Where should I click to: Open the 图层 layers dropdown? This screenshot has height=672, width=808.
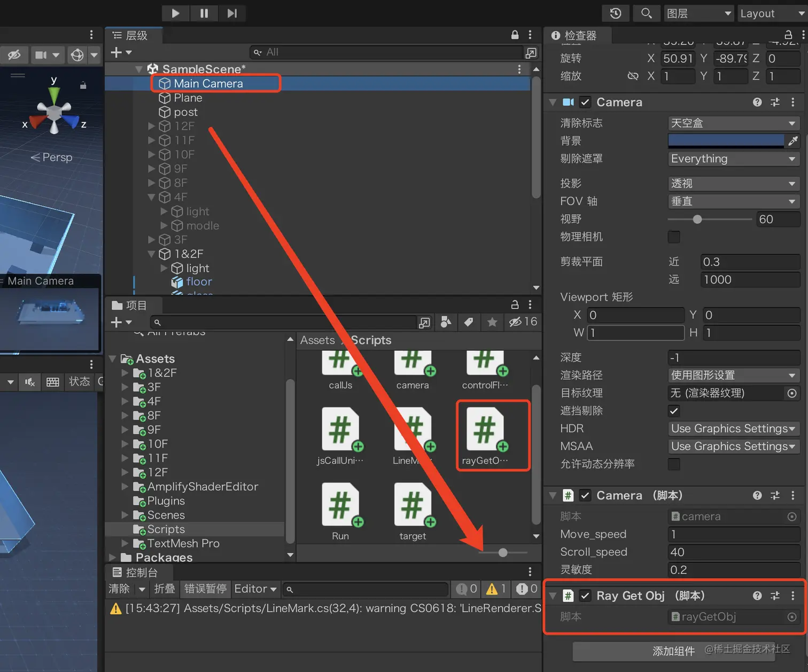click(x=698, y=13)
